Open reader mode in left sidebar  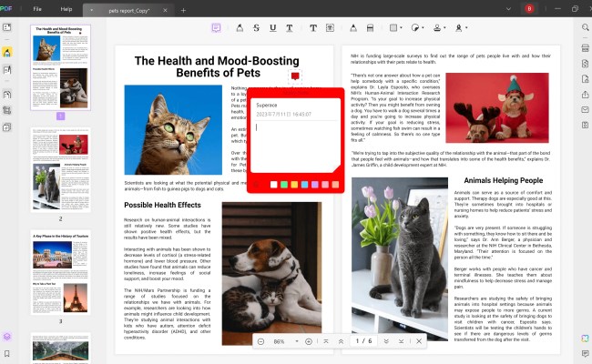6,27
